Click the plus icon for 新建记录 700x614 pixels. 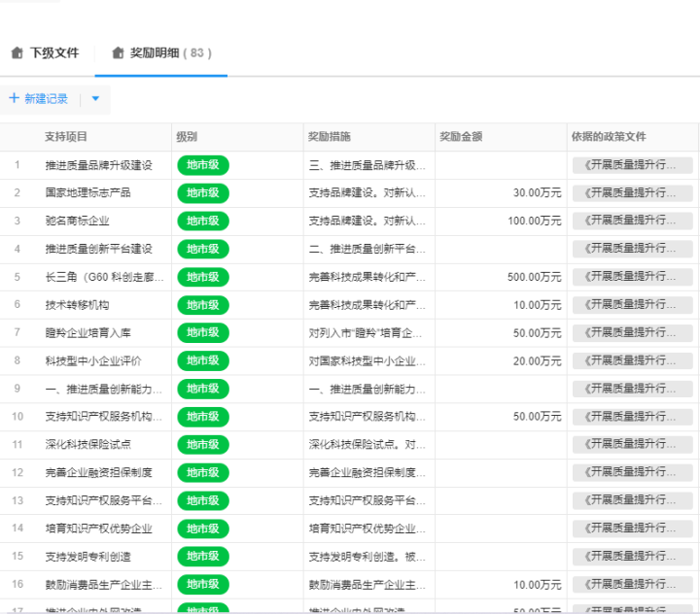pyautogui.click(x=14, y=98)
